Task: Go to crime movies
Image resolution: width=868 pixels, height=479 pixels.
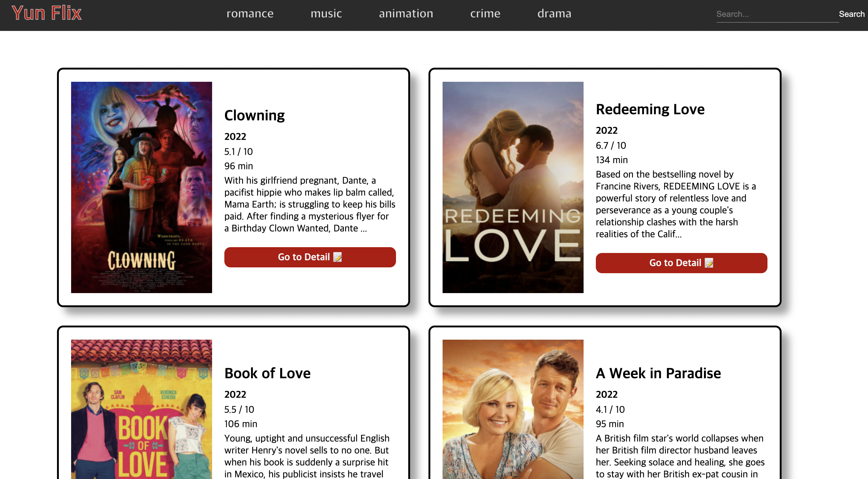Action: point(485,13)
